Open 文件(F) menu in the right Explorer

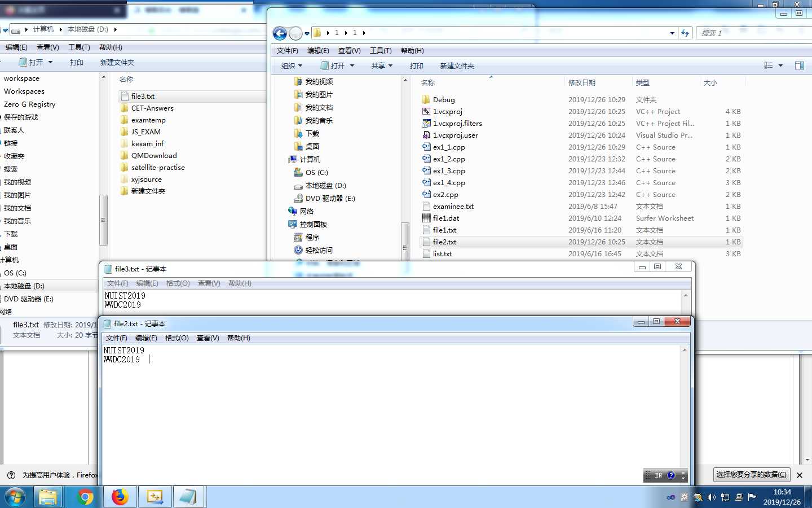(x=287, y=51)
